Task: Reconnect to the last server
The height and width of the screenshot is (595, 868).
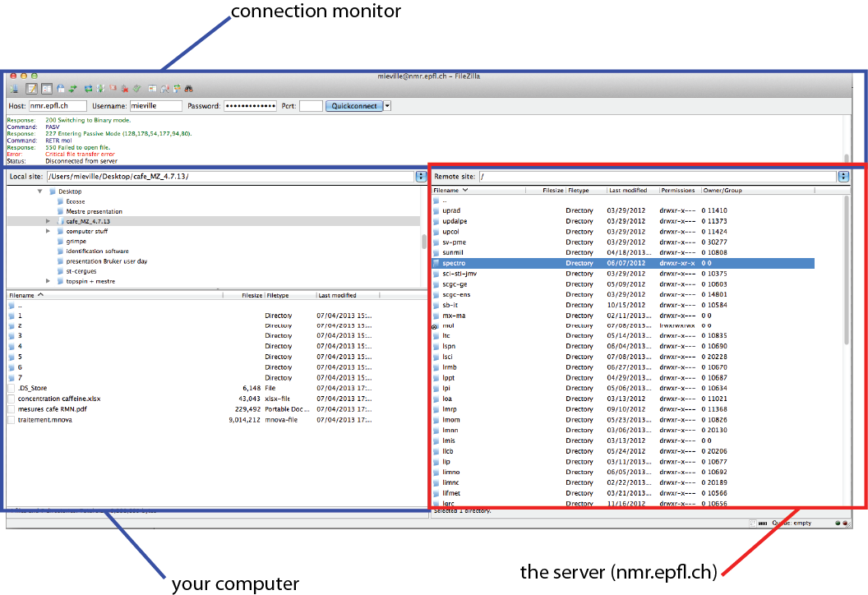Action: click(136, 89)
